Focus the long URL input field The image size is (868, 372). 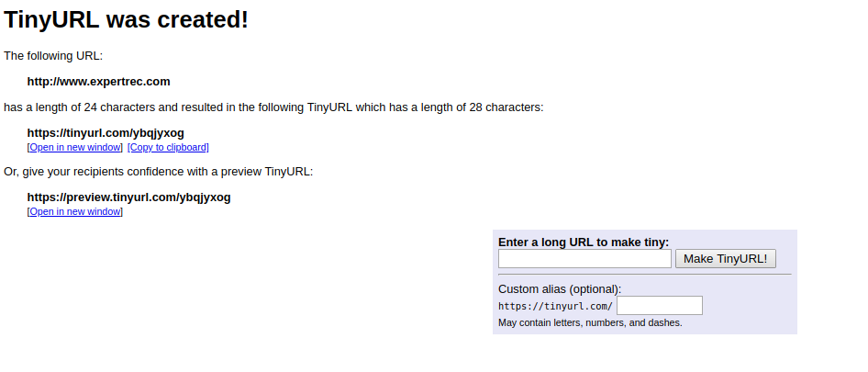(584, 259)
